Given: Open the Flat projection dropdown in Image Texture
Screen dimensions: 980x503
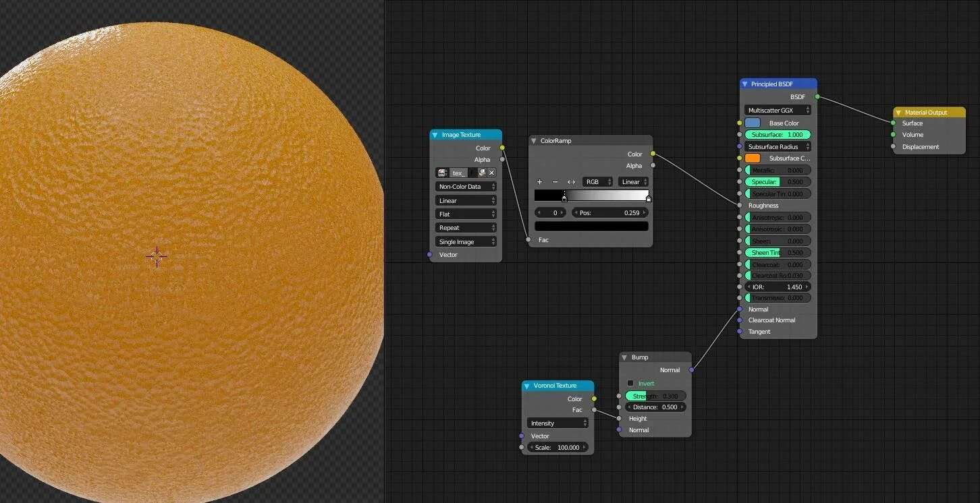Looking at the screenshot, I should pyautogui.click(x=466, y=214).
